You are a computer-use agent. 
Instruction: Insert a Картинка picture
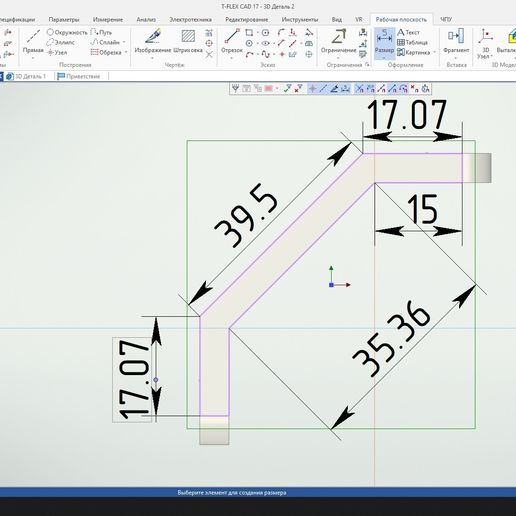coord(414,52)
